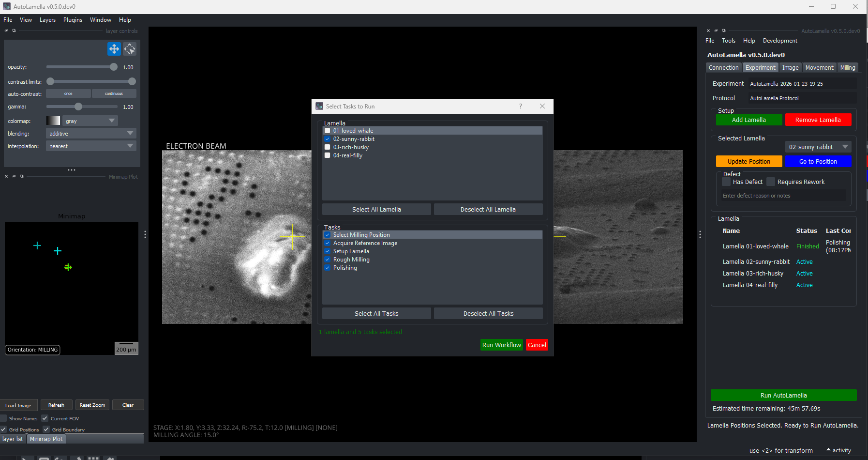Uncheck the Rough Milling task

328,260
